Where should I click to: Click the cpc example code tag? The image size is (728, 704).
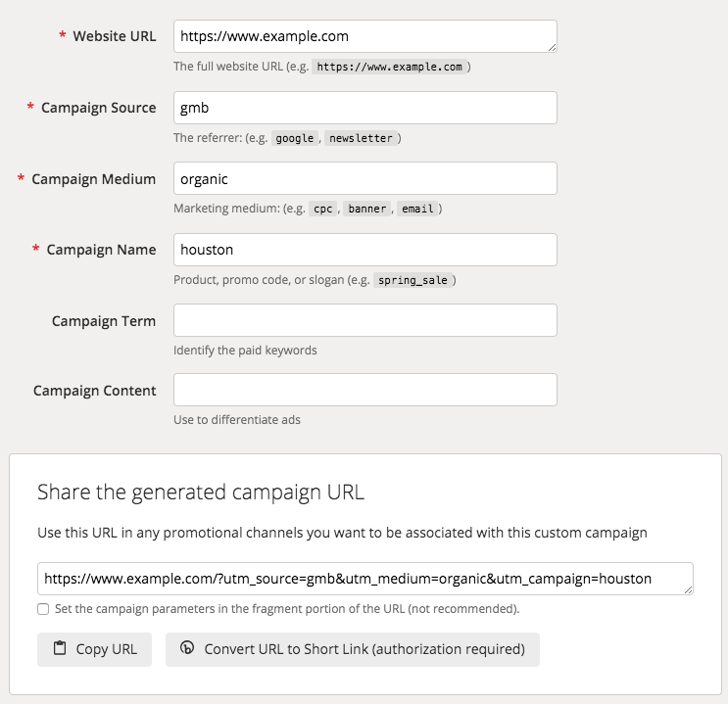(323, 209)
